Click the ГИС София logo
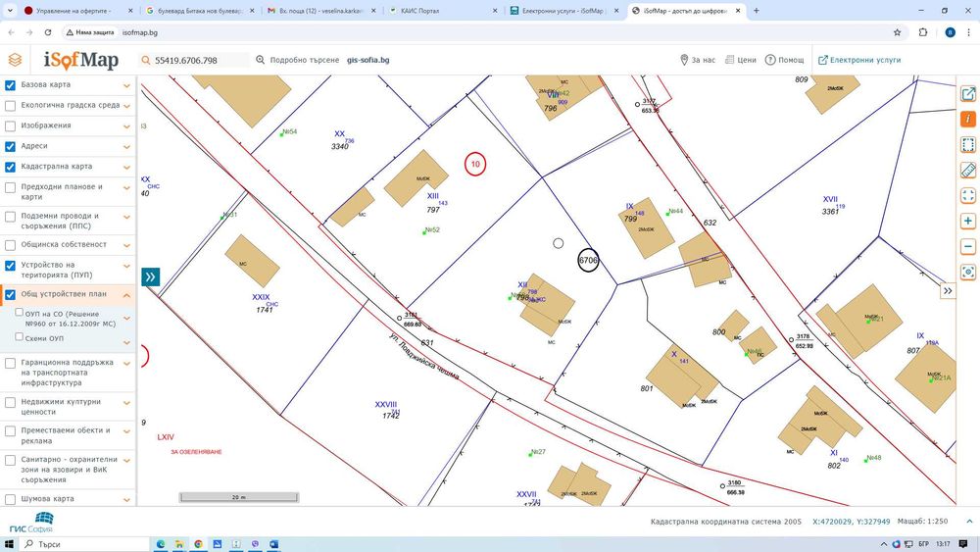Image resolution: width=980 pixels, height=552 pixels. (32, 522)
